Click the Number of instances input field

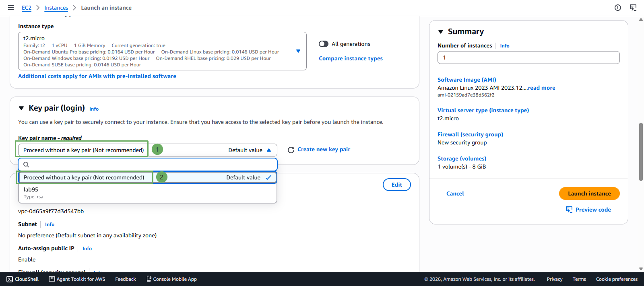click(x=528, y=58)
